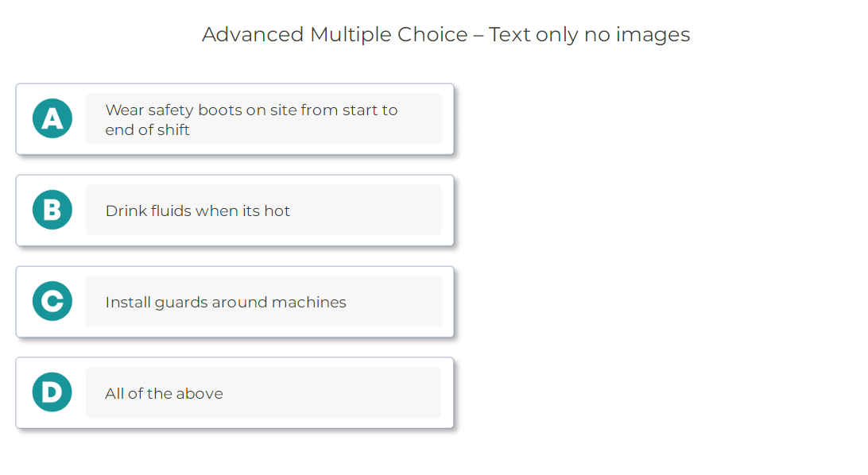Click the words "Text only no images" in title
Viewport: 868px width, 475px height.
coord(589,34)
